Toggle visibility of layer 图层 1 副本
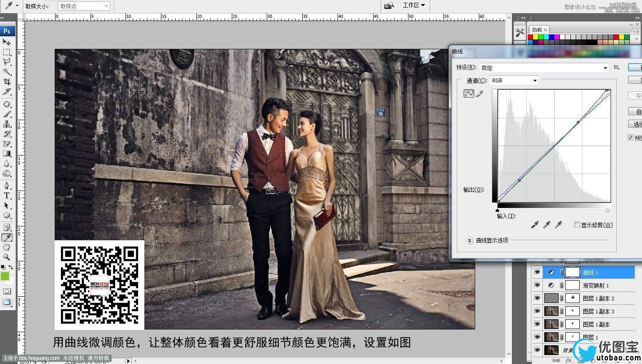Viewport: 642px width, 364px height. [x=537, y=324]
